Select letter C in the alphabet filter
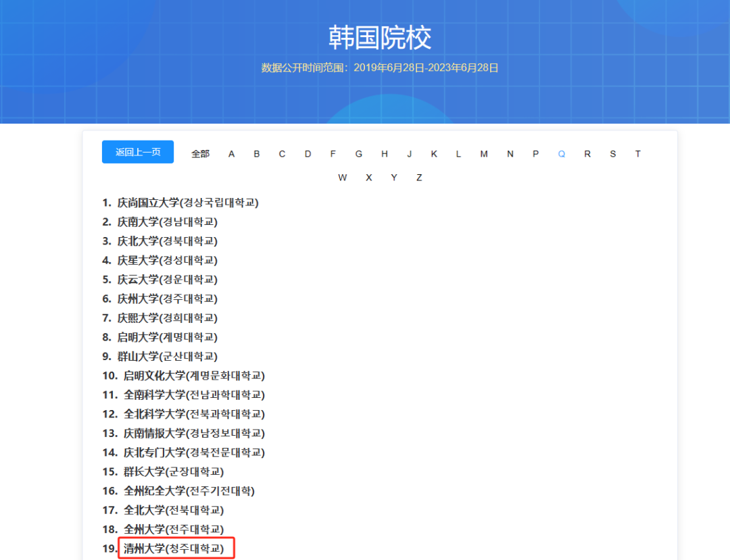This screenshot has width=730, height=560. (x=282, y=153)
